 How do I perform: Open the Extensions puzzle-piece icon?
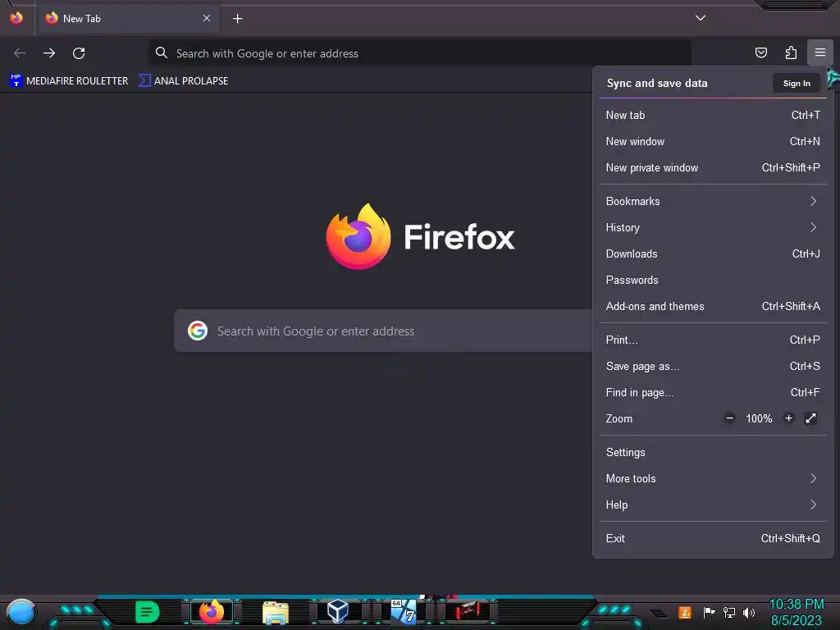click(791, 52)
